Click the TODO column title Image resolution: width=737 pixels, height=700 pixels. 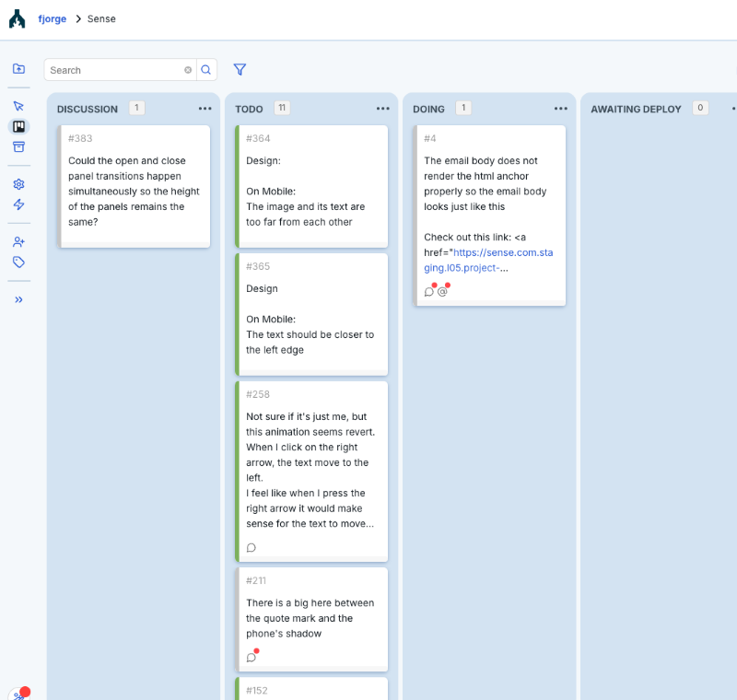pyautogui.click(x=249, y=109)
